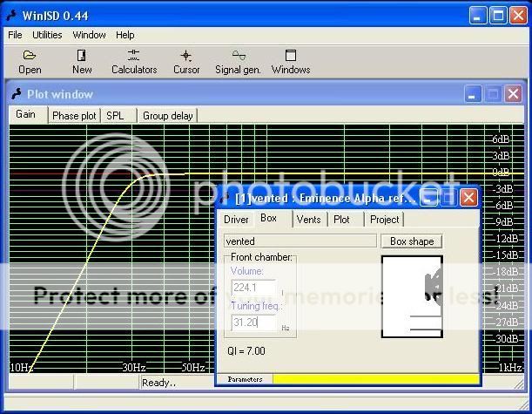Screen dimensions: 532x414
Task: Open the Calculators tool
Action: point(134,61)
